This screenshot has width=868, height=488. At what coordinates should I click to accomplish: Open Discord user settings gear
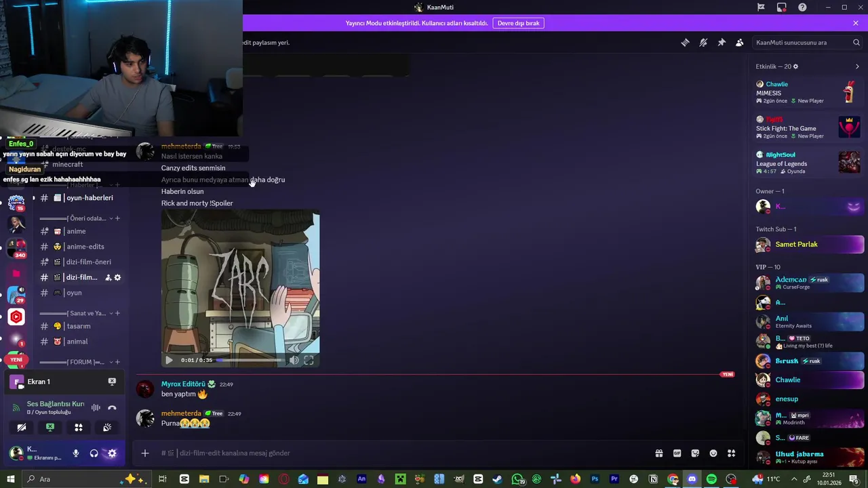[x=112, y=453]
